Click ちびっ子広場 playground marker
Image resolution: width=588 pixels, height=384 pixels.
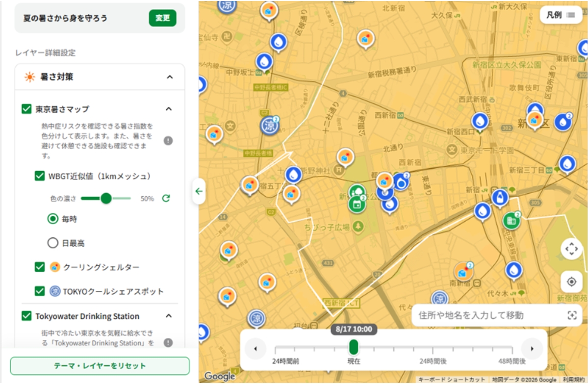point(358,226)
